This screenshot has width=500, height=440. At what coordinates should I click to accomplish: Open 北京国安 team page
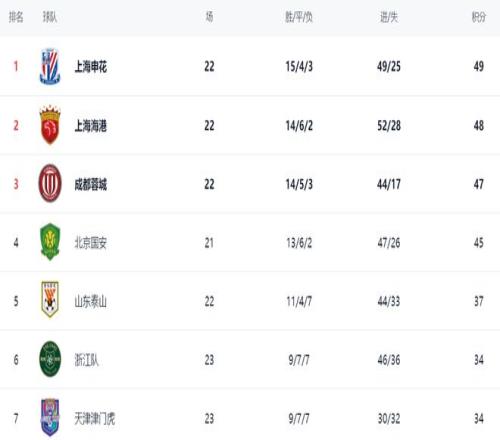coord(91,243)
